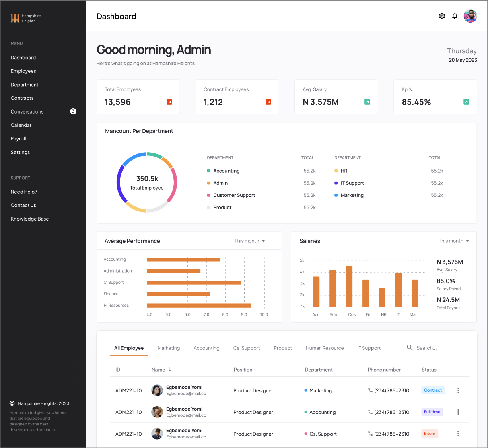This screenshot has height=448, width=488.
Task: Click the Total Employees trend arrow icon
Action: click(169, 102)
